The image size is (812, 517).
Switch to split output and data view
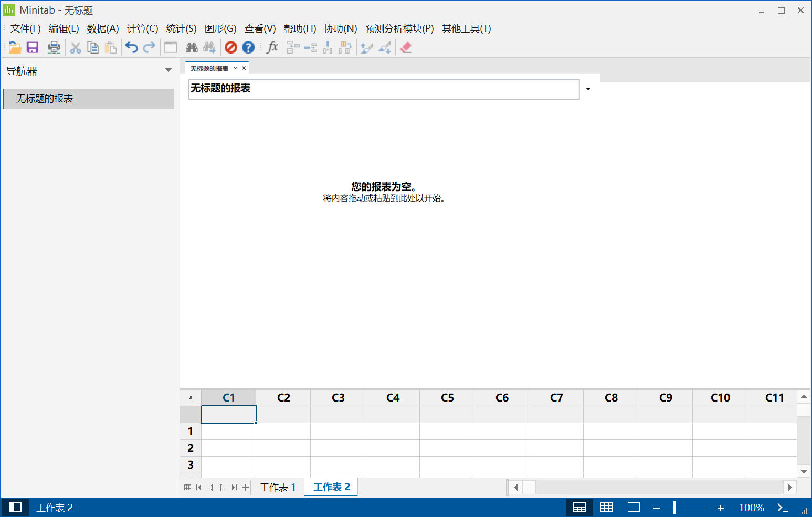tap(579, 507)
